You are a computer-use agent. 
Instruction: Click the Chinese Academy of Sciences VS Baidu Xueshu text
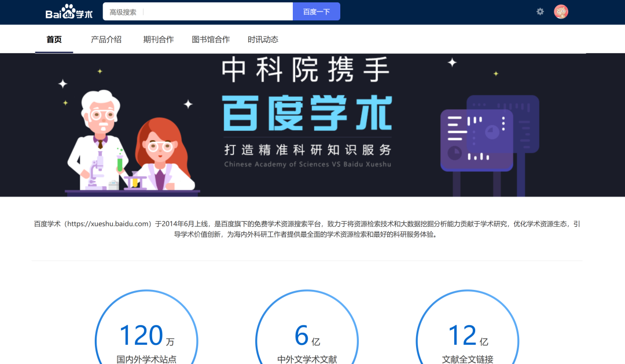[308, 164]
